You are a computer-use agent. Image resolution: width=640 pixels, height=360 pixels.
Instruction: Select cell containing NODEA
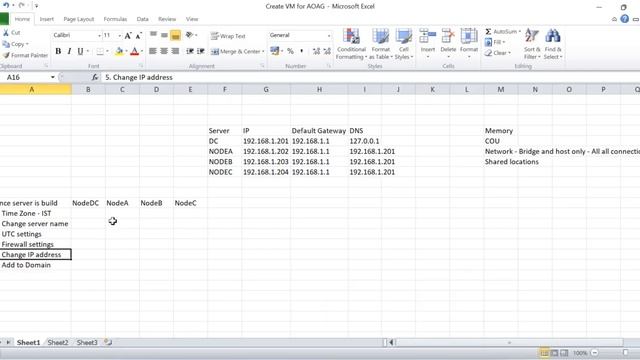pos(224,151)
